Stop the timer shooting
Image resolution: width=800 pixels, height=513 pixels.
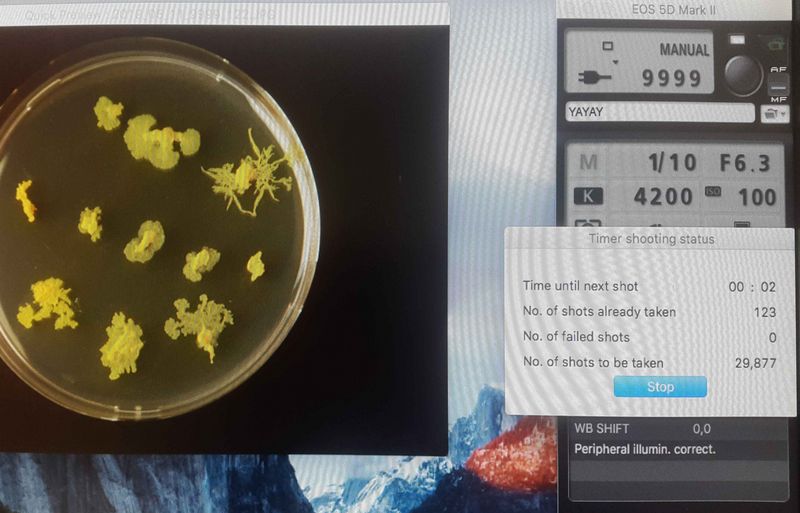[x=660, y=386]
